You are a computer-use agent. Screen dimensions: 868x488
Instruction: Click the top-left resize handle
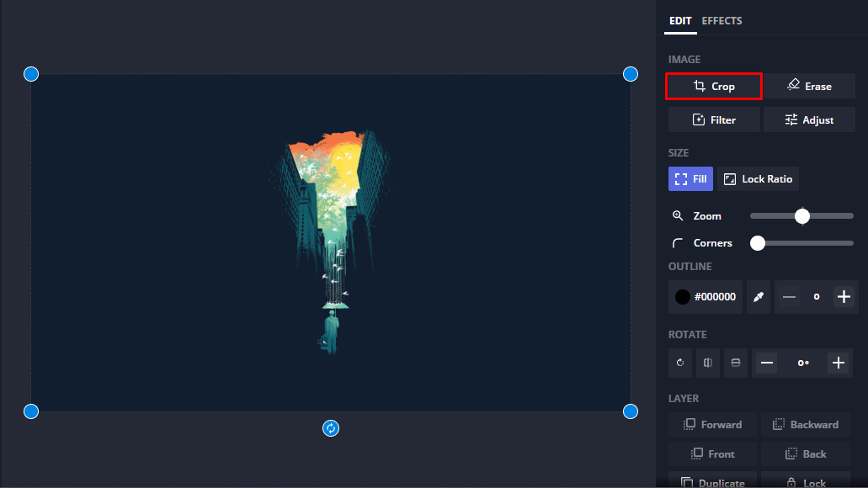click(31, 74)
